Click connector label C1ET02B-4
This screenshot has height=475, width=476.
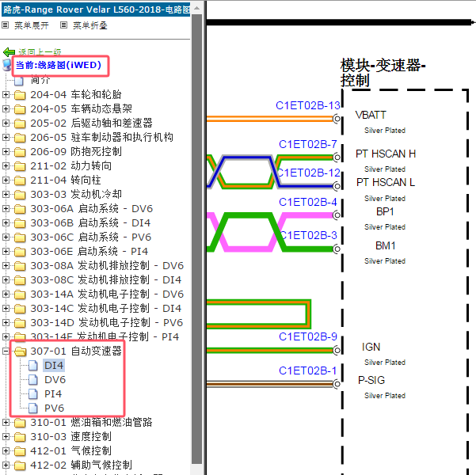coord(308,202)
